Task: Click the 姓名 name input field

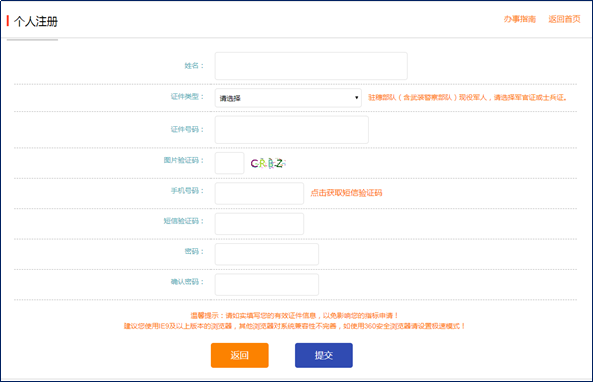Action: tap(311, 66)
